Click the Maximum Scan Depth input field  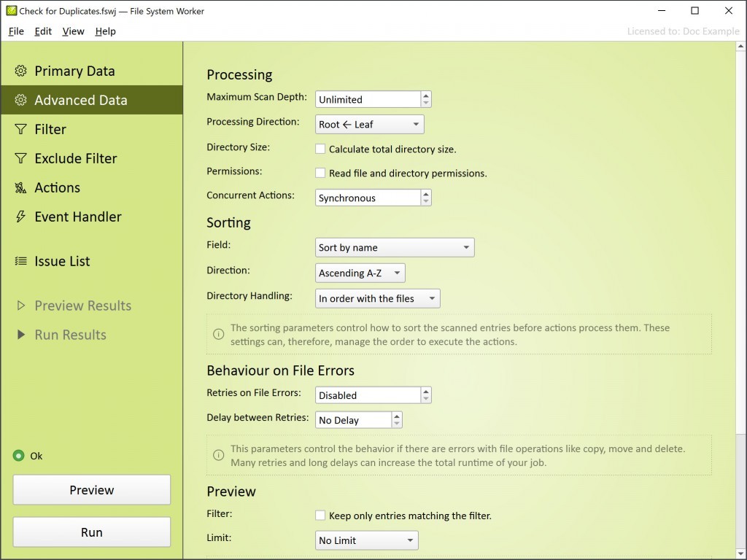[x=368, y=99]
